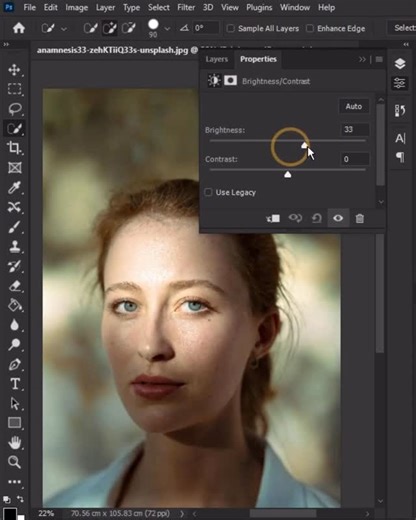Collapse the right dock panels
Image resolution: width=416 pixels, height=520 pixels.
click(406, 44)
